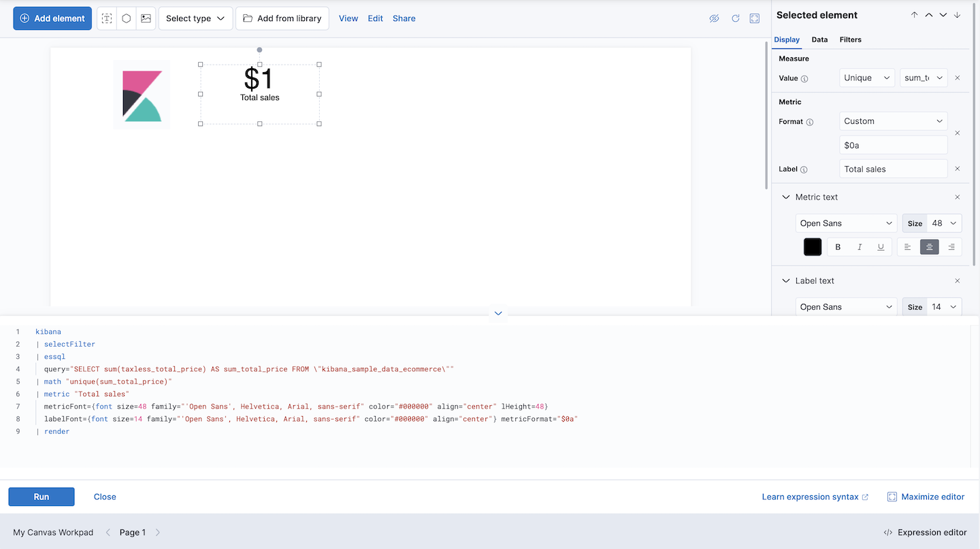Image resolution: width=980 pixels, height=549 pixels.
Task: Add a text element from the toolbar
Action: pyautogui.click(x=106, y=18)
